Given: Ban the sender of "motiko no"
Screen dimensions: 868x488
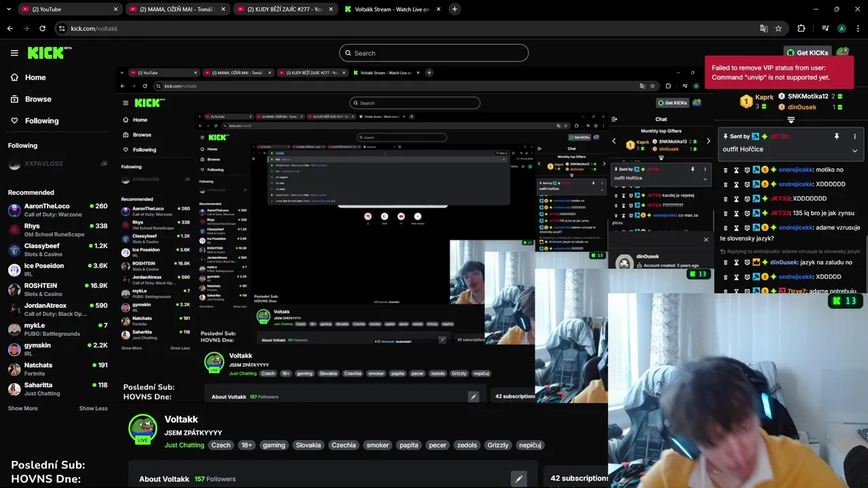Looking at the screenshot, I should coord(747,170).
